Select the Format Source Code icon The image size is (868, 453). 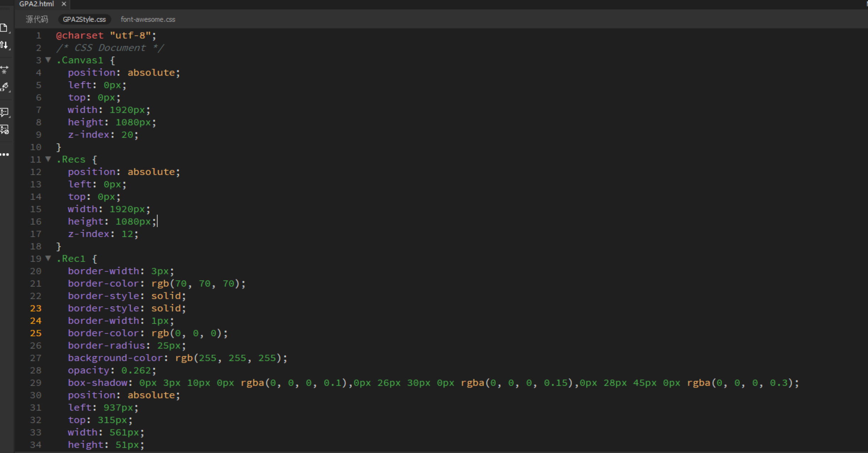(x=4, y=87)
